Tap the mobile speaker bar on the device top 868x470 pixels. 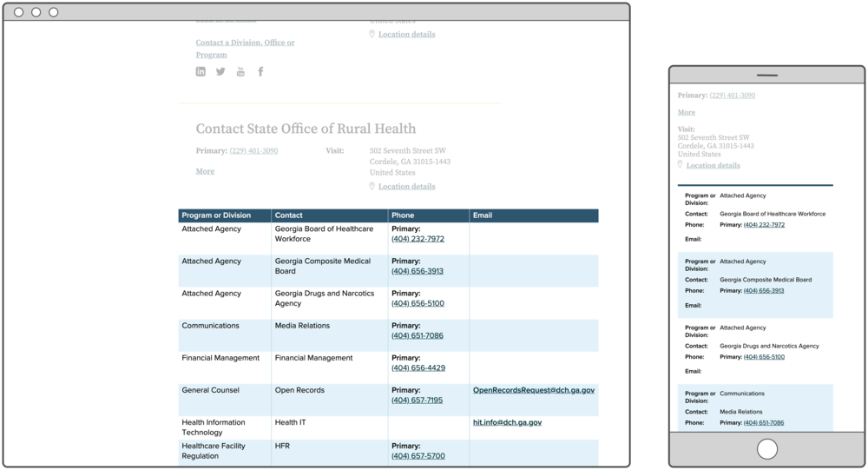click(767, 75)
